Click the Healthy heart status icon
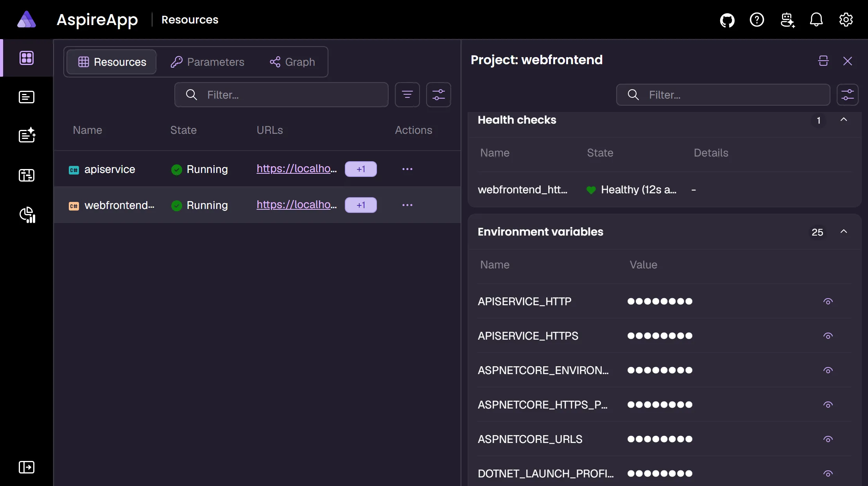The image size is (868, 486). 591,190
